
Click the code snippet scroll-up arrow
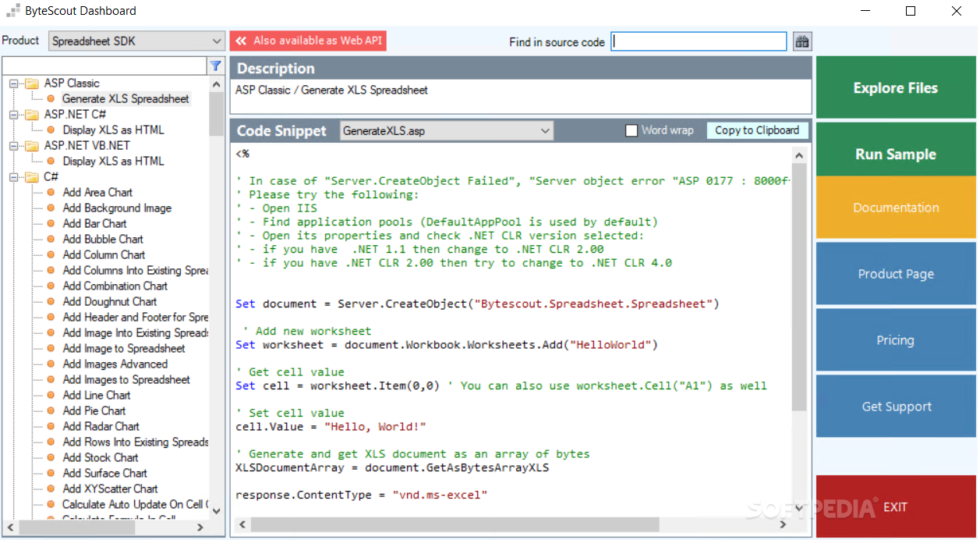[x=799, y=155]
